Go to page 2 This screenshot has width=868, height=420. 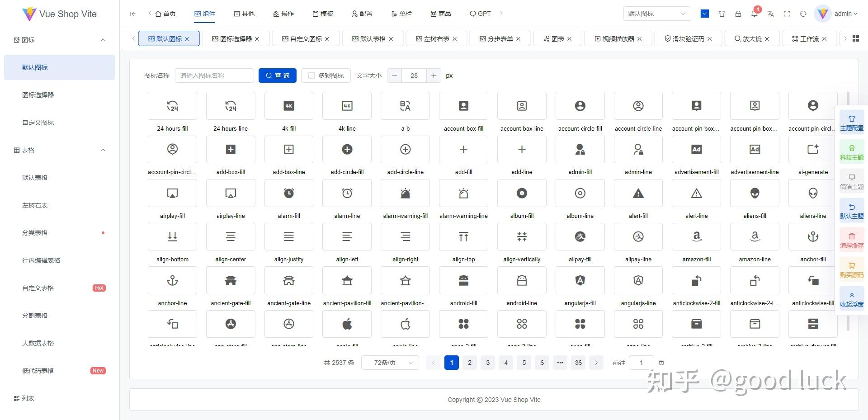click(470, 363)
